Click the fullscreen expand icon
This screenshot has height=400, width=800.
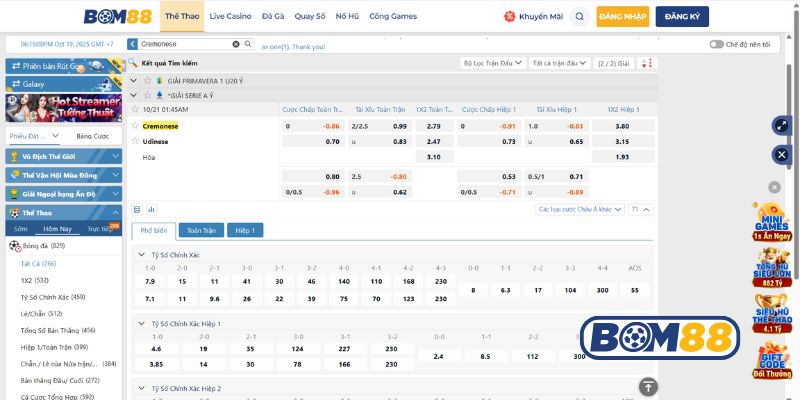click(781, 125)
